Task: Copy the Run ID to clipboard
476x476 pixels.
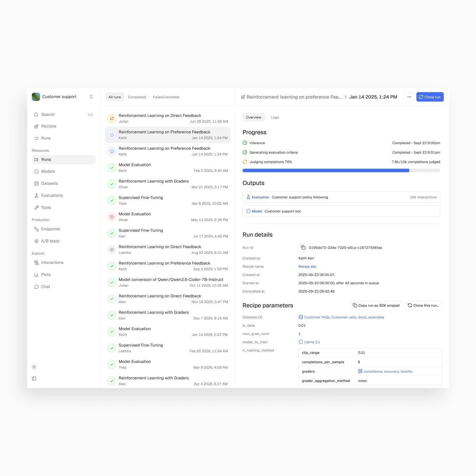Action: pos(303,248)
